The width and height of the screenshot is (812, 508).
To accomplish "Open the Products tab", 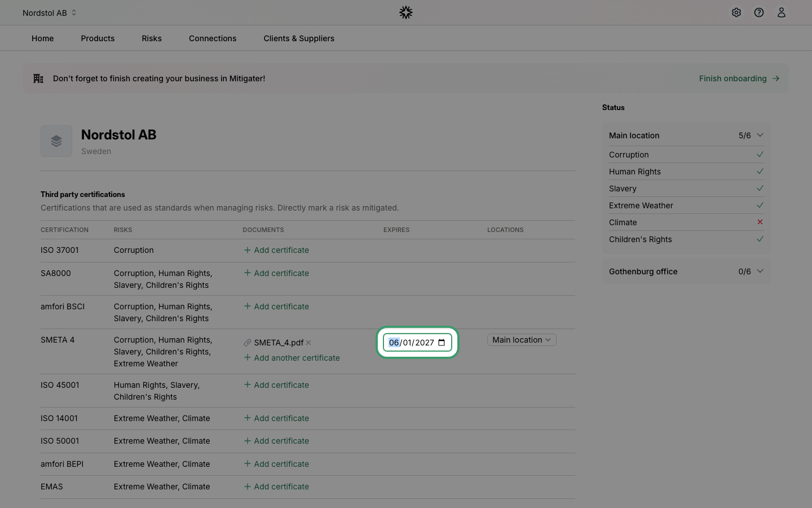I will pyautogui.click(x=98, y=38).
